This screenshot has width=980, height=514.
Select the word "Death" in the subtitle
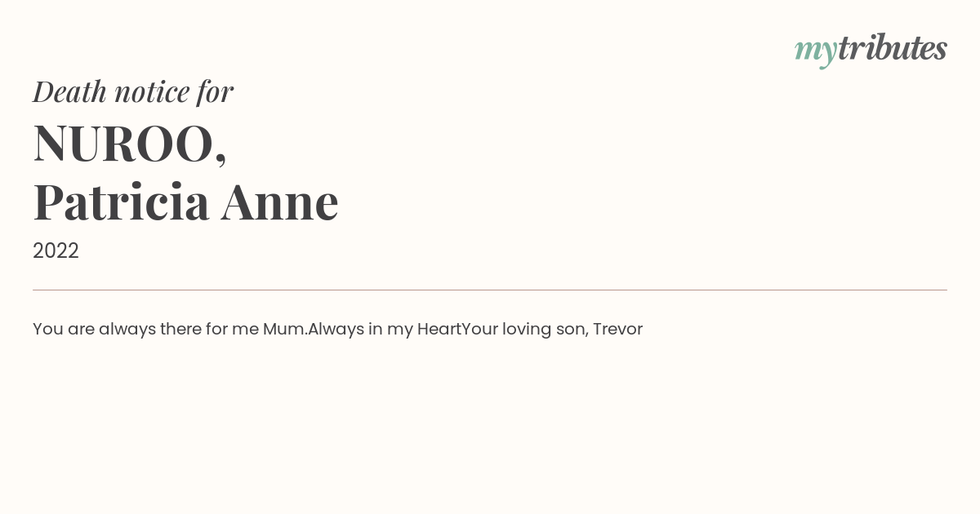point(69,91)
